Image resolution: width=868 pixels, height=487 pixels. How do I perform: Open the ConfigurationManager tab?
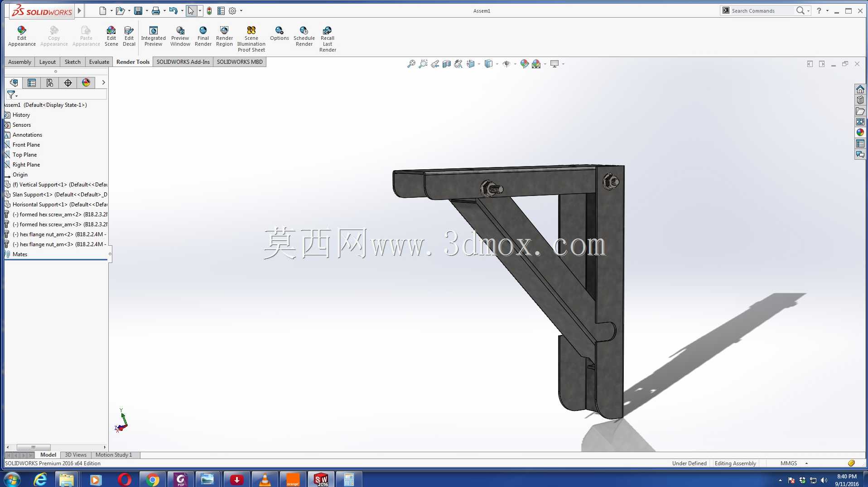[x=50, y=82]
